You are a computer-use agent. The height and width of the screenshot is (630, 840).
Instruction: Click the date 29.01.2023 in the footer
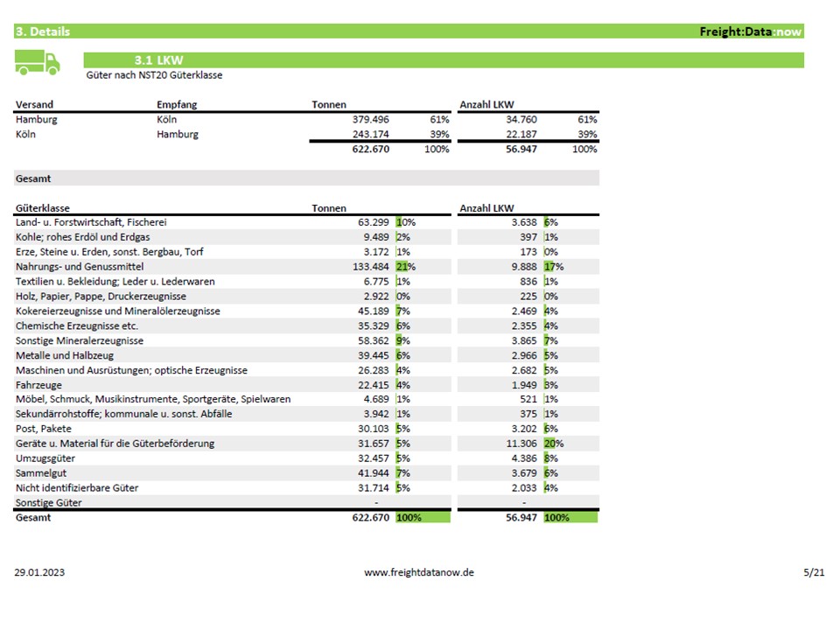coord(40,572)
